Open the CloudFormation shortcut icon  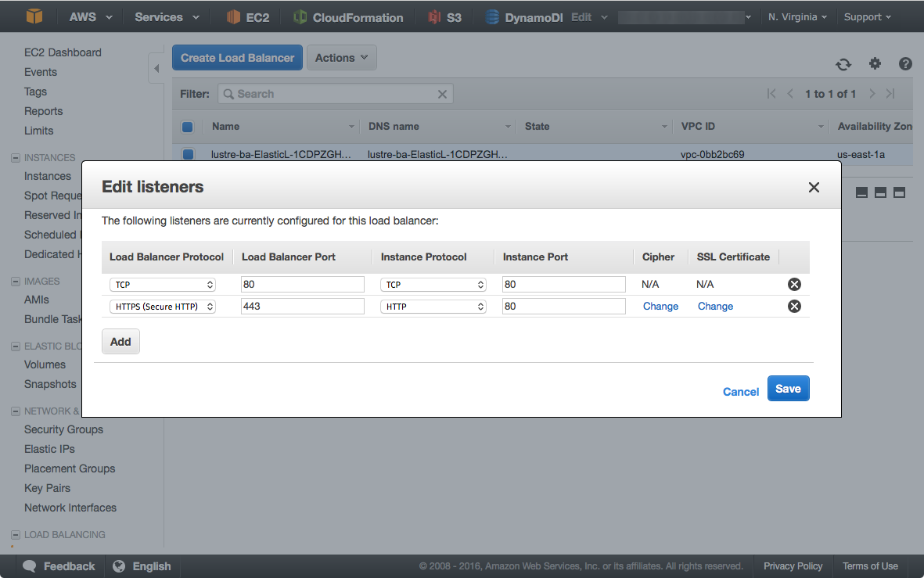[x=300, y=17]
